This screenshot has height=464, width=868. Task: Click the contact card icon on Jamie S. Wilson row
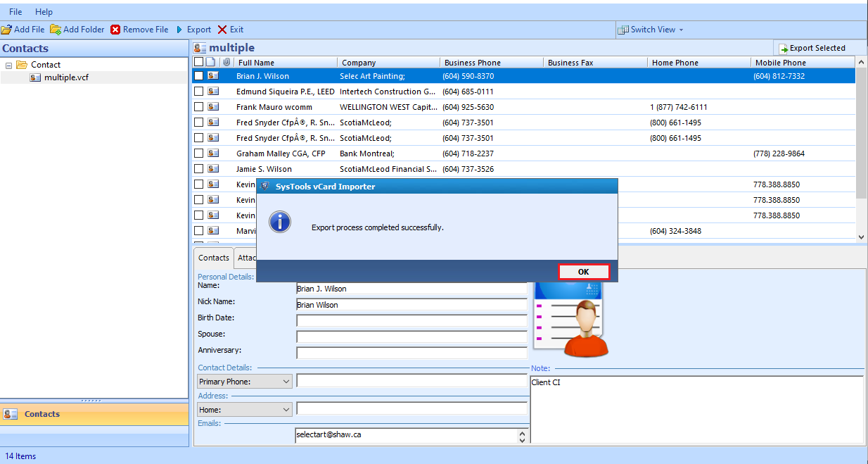213,169
